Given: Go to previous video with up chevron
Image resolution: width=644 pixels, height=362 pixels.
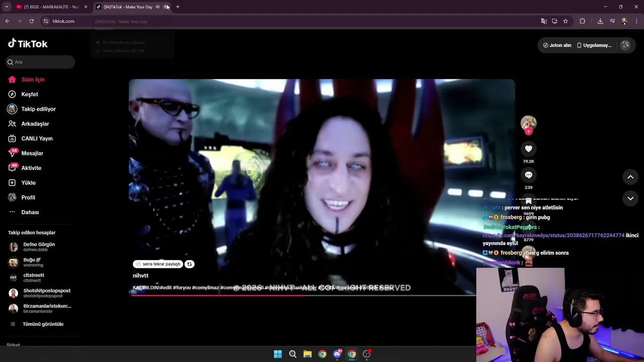Looking at the screenshot, I should (x=630, y=177).
